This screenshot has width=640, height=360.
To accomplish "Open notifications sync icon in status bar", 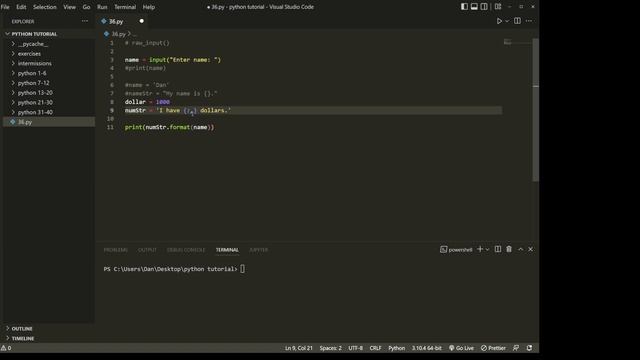I will [529, 348].
